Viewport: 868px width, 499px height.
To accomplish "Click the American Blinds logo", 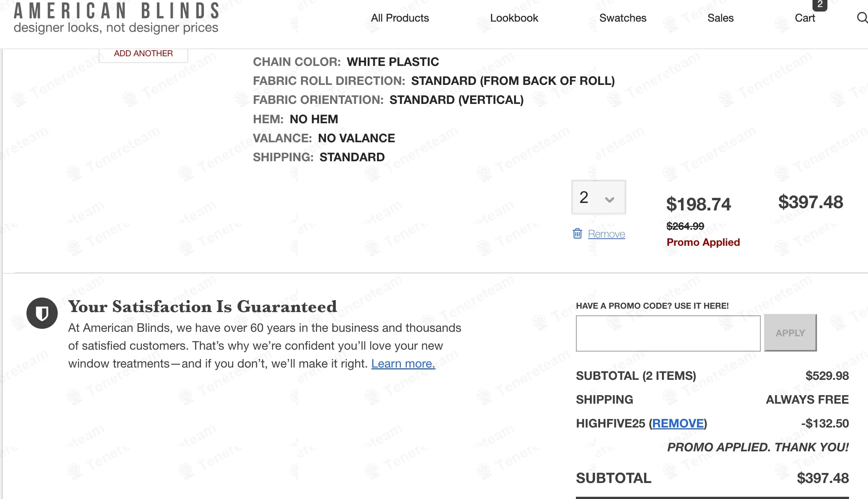I will [117, 10].
